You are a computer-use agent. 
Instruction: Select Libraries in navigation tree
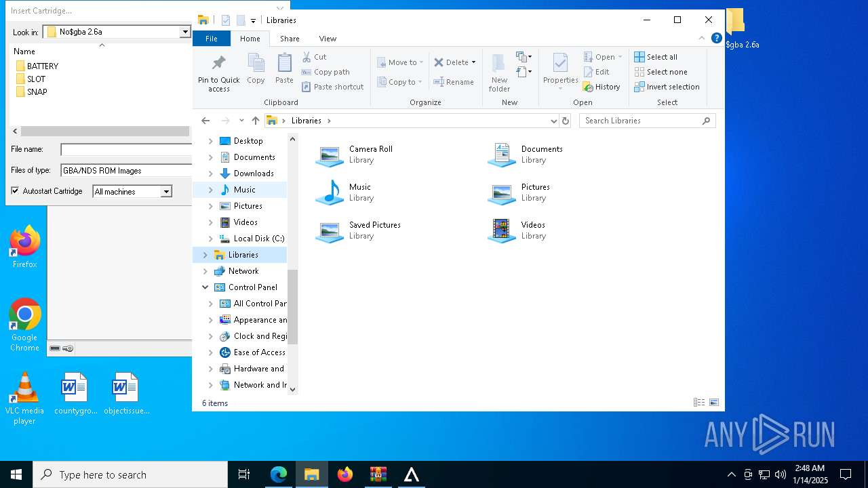[243, 255]
